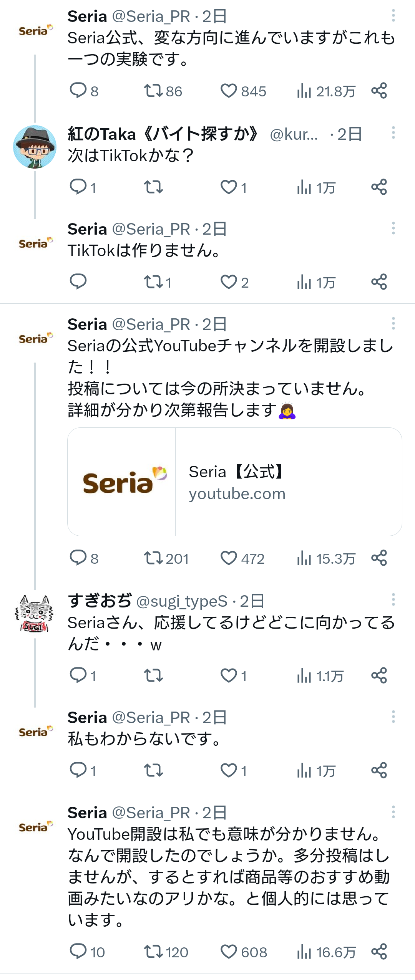Open more options on すぎおち's tweet

[x=393, y=599]
